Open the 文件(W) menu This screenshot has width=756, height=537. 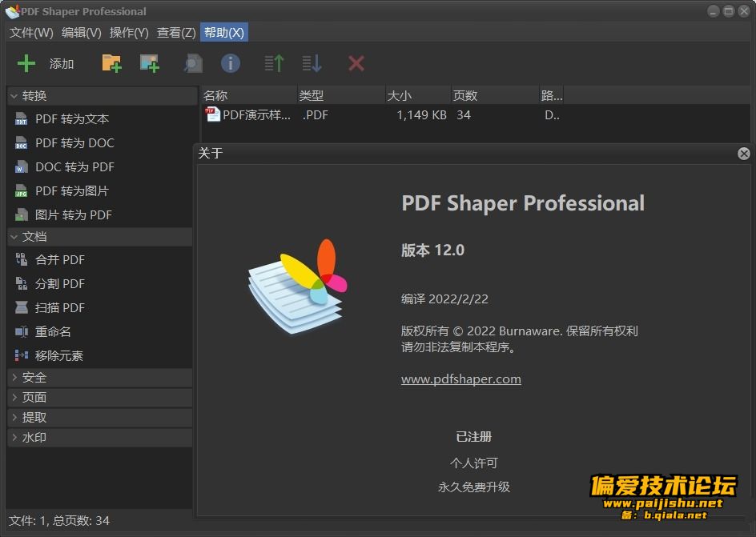(31, 32)
